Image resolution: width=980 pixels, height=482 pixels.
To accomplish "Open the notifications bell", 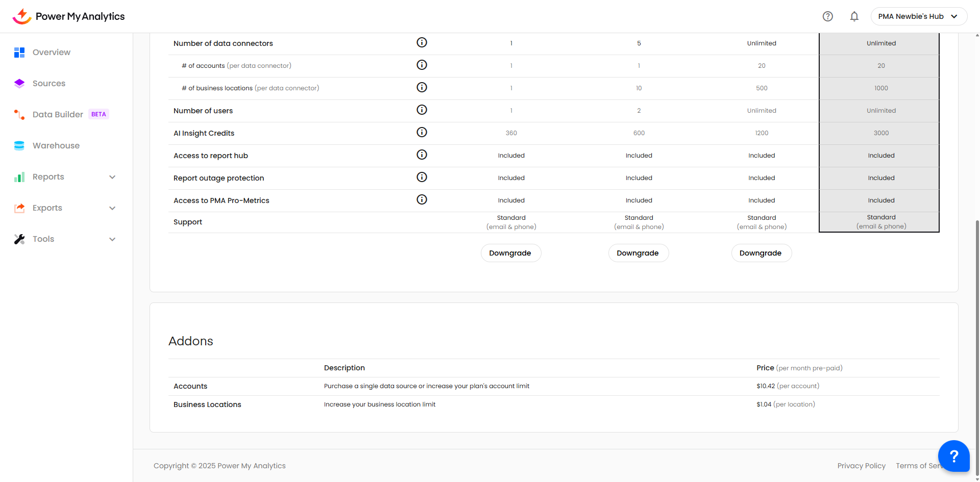I will tap(854, 16).
